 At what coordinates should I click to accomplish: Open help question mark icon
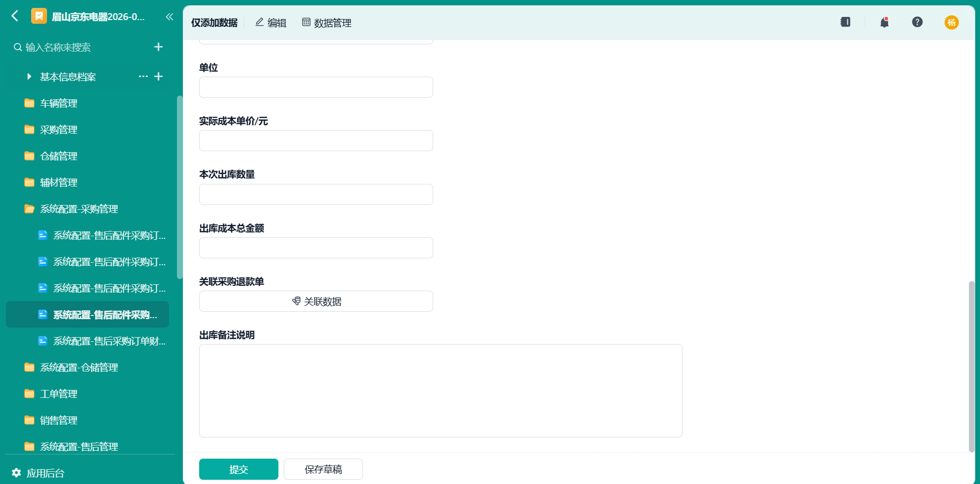coord(917,22)
